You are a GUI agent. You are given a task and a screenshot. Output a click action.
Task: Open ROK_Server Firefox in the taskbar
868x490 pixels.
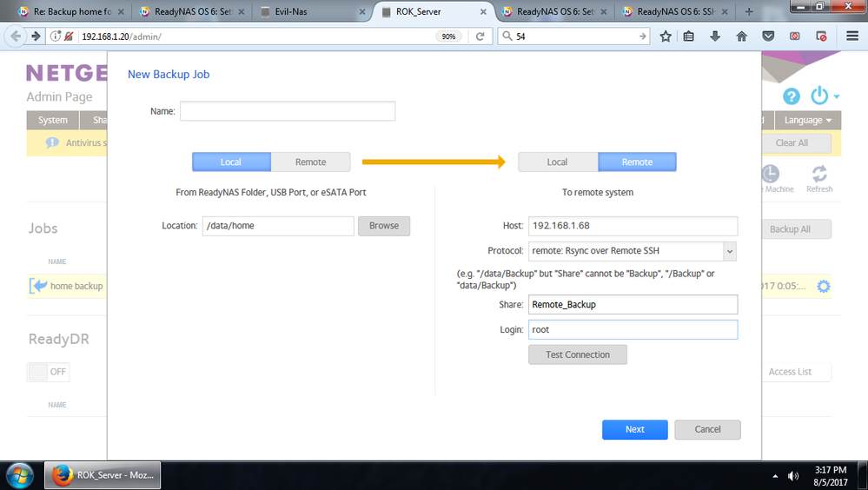coord(103,475)
